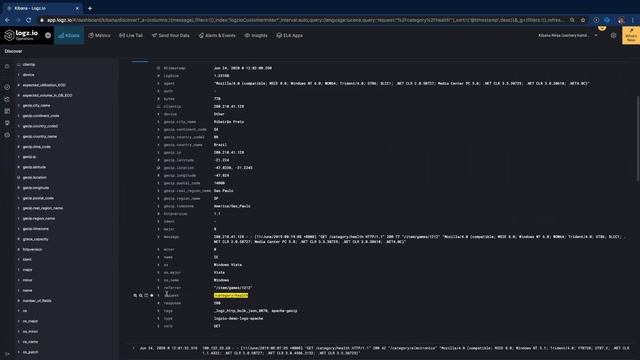
Task: Click the round icon beside logz.io logo
Action: [x=48, y=36]
